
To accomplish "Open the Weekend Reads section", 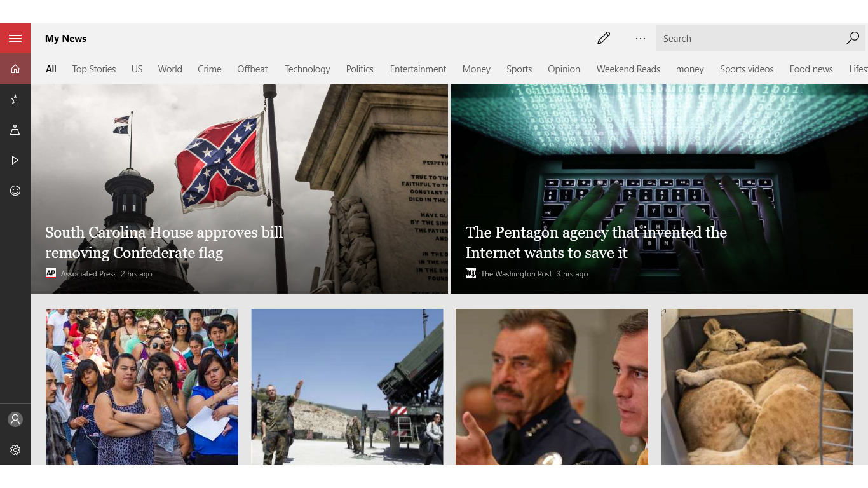I will point(628,69).
